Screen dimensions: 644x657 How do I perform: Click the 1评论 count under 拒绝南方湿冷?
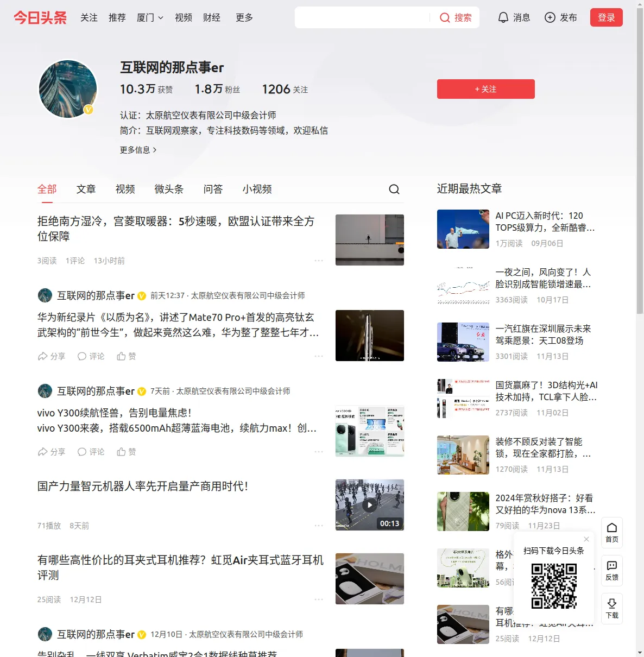pyautogui.click(x=75, y=261)
